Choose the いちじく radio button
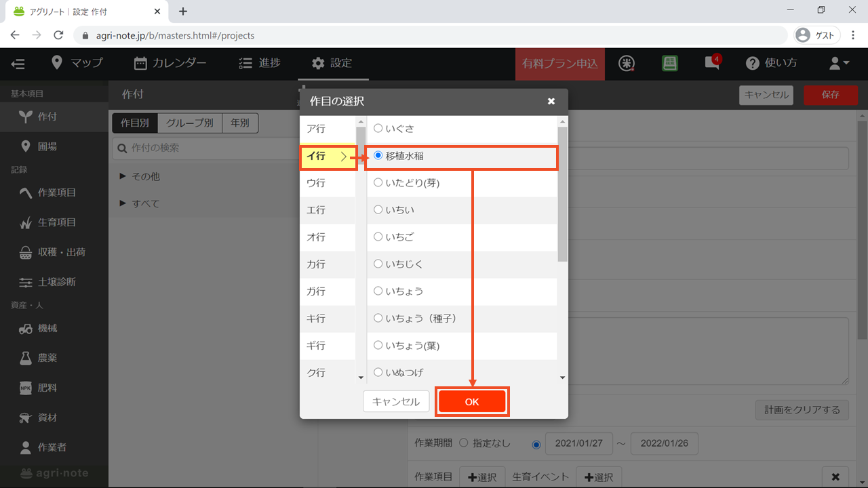The image size is (868, 488). [378, 264]
